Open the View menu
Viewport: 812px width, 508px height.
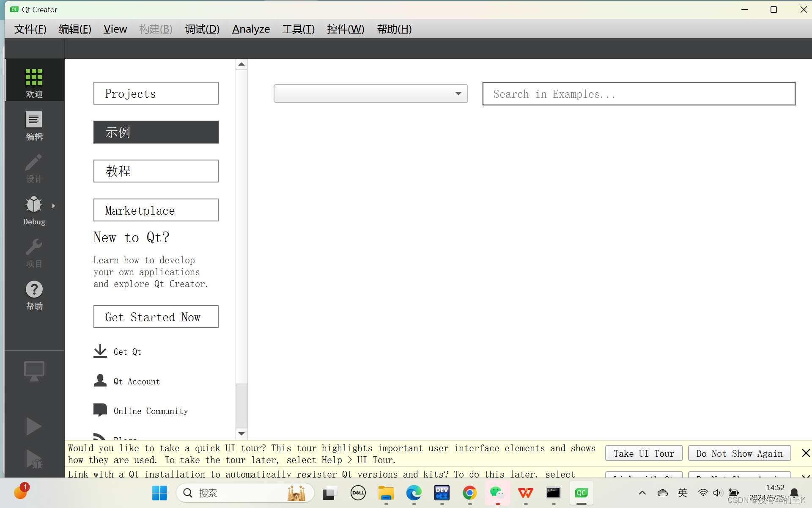[x=115, y=29]
